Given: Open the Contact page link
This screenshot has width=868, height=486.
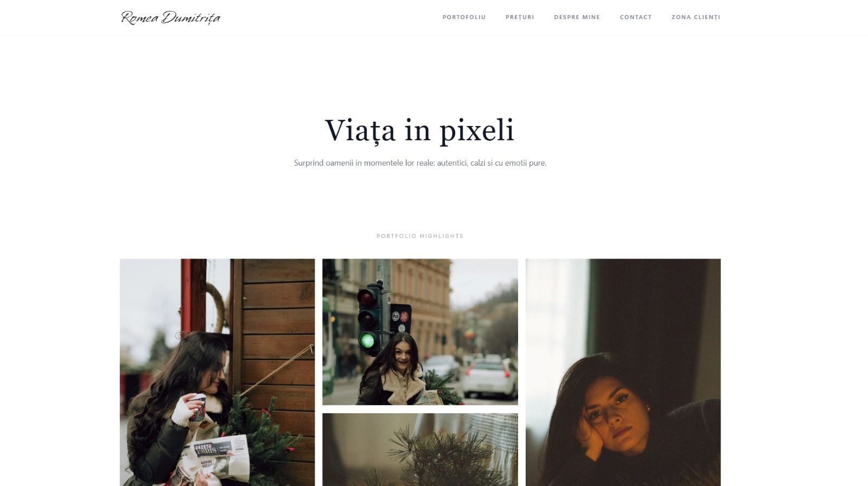Looking at the screenshot, I should tap(636, 17).
